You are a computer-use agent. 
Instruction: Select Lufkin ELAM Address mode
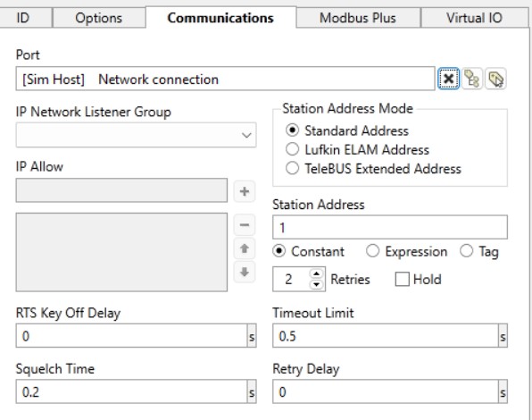[357, 149]
